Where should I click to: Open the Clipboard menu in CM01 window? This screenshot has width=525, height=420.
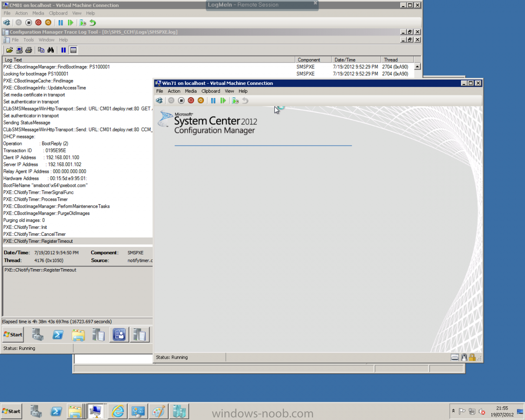click(58, 13)
